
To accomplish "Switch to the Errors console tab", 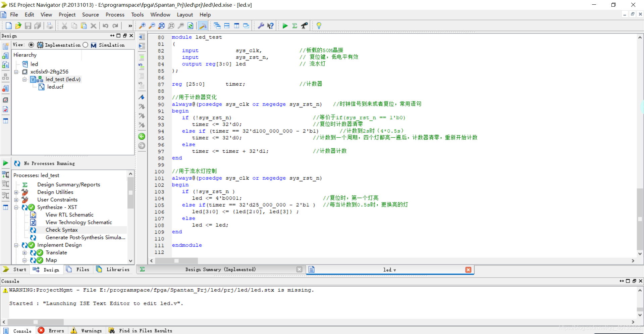I will [51, 331].
